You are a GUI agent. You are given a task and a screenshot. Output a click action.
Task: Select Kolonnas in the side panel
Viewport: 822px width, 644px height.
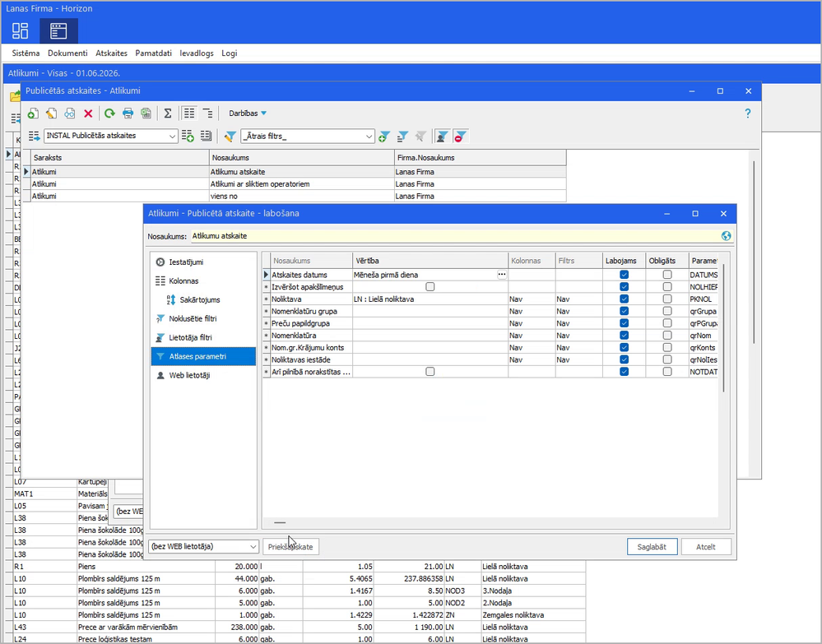[x=203, y=280]
